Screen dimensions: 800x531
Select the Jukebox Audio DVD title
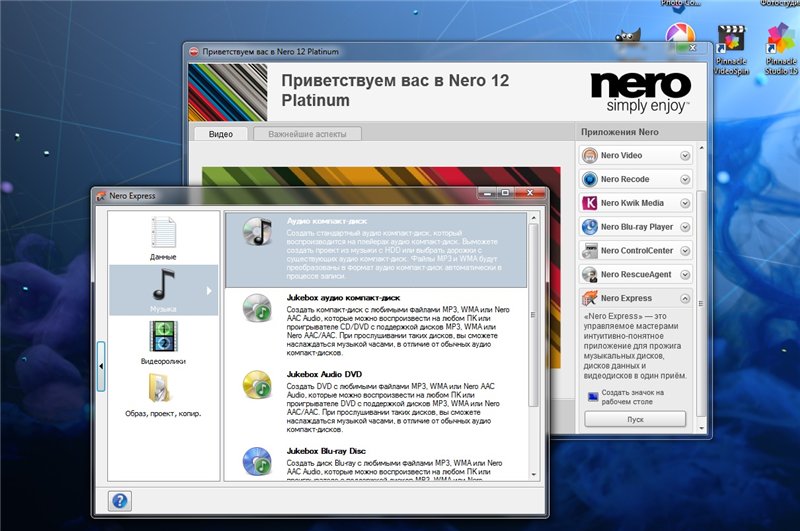pyautogui.click(x=324, y=374)
